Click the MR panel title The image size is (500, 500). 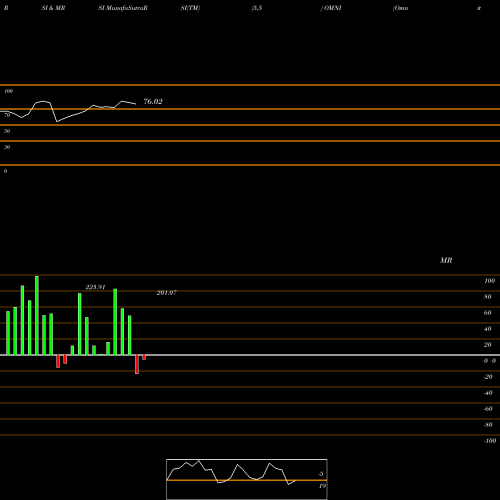tap(446, 260)
